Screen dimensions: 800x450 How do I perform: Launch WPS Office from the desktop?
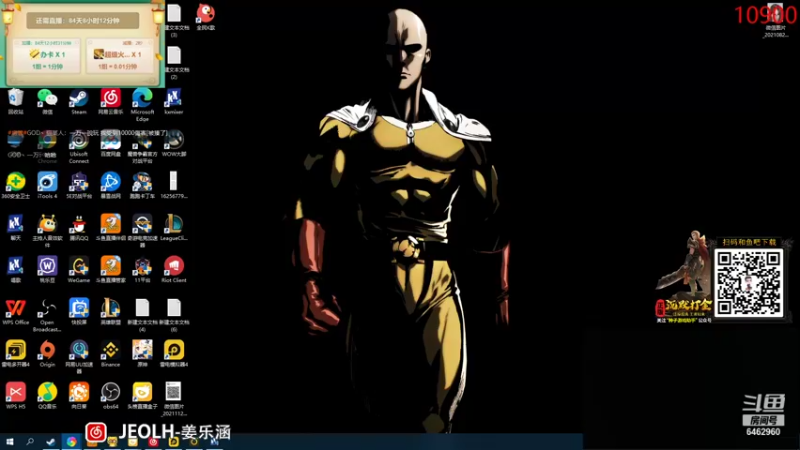[16, 311]
